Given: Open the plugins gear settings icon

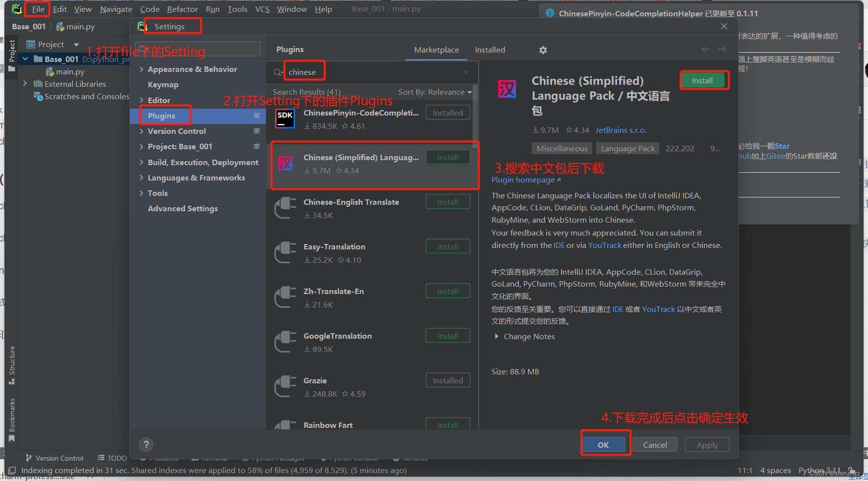Looking at the screenshot, I should (543, 50).
